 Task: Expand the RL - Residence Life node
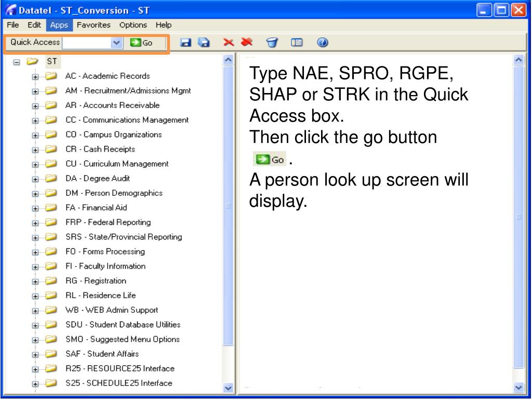coord(35,296)
